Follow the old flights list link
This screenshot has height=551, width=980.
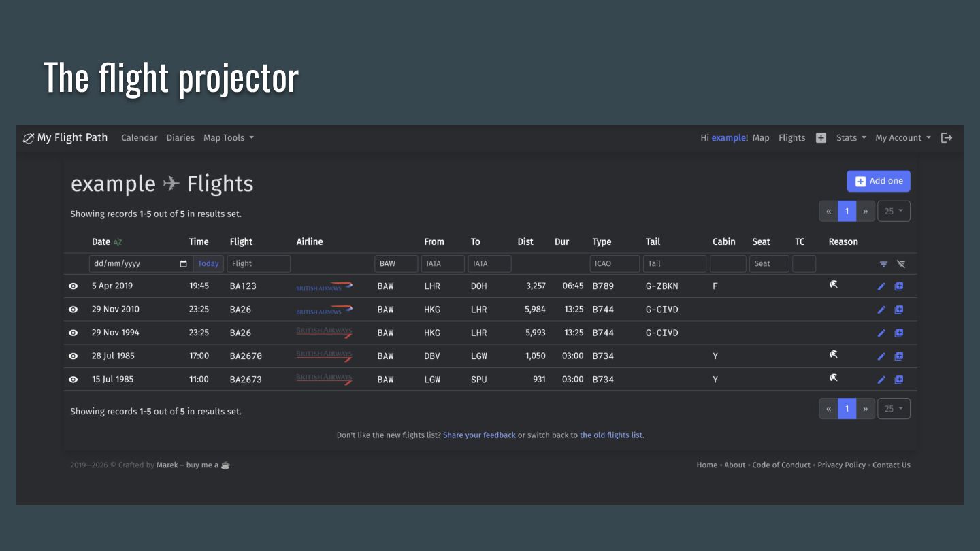coord(611,435)
